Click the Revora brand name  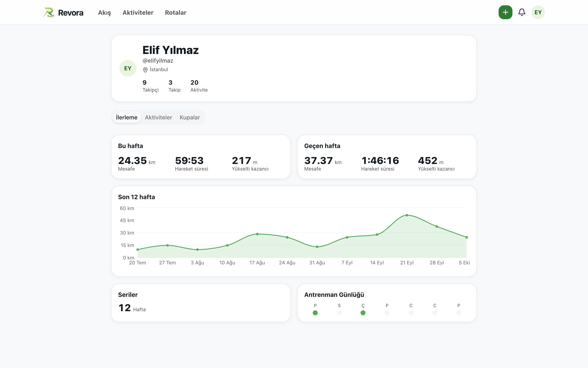(71, 13)
